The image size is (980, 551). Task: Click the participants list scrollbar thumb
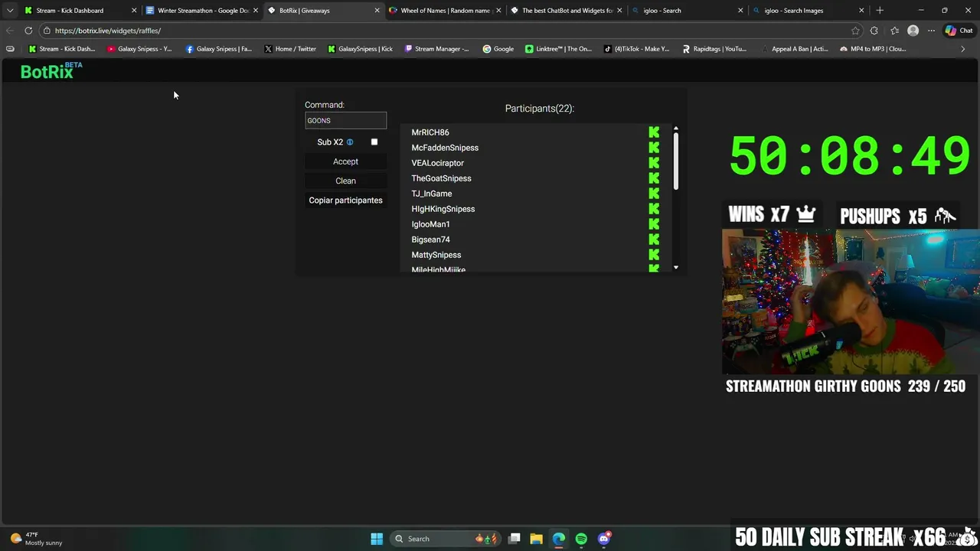pos(675,162)
